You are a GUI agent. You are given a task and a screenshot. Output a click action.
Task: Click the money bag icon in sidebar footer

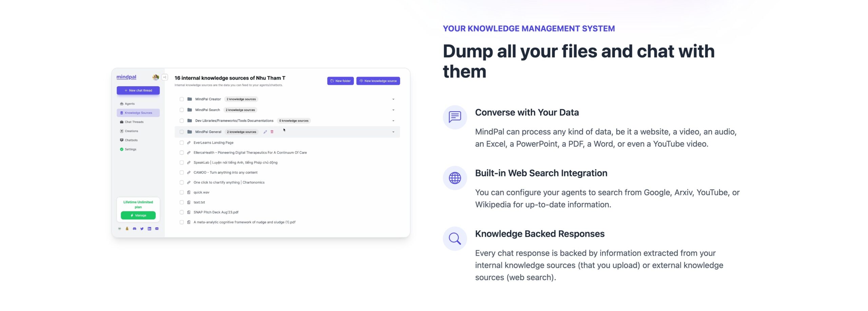tap(127, 229)
